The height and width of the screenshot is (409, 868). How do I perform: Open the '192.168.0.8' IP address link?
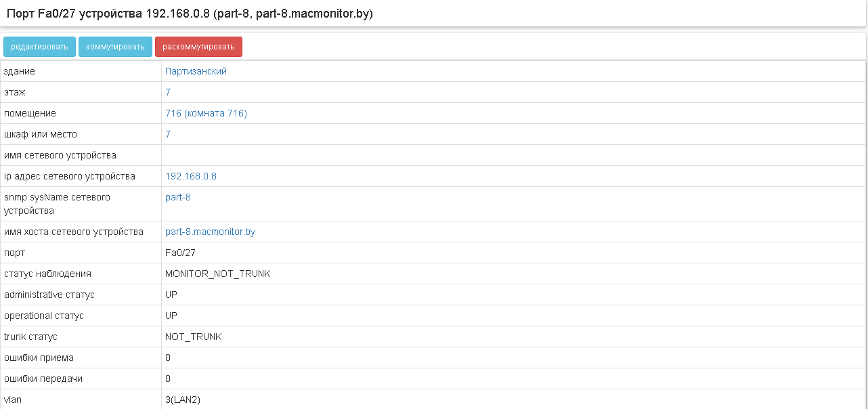[x=191, y=176]
